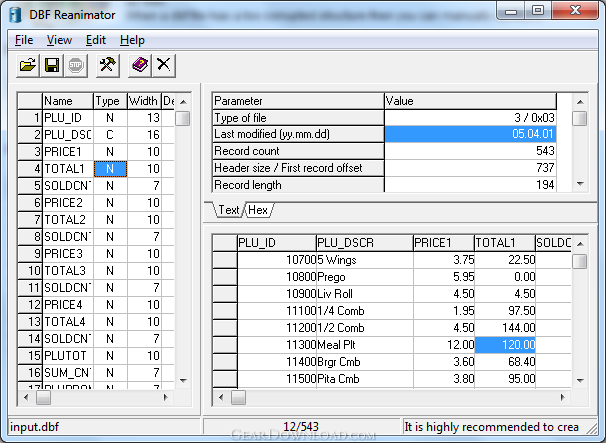The height and width of the screenshot is (443, 606).
Task: Click data grid horizontal scroll right arrow
Action: pos(562,397)
